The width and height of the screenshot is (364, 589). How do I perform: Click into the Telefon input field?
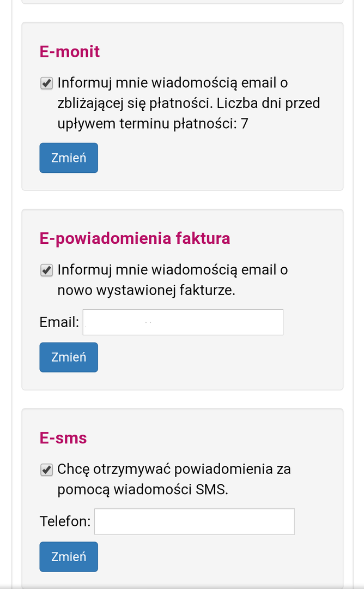point(195,521)
